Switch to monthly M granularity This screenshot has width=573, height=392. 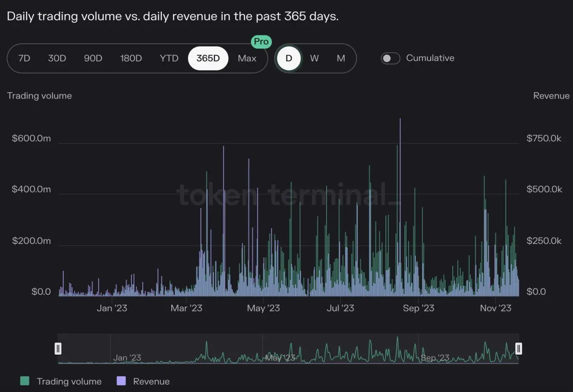[341, 58]
